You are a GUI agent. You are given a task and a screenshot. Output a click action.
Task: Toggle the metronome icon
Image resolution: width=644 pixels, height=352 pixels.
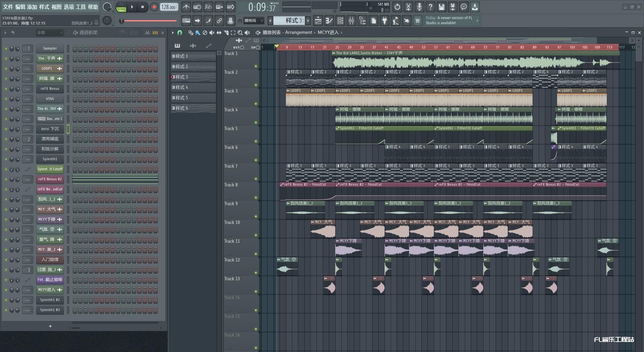[186, 7]
